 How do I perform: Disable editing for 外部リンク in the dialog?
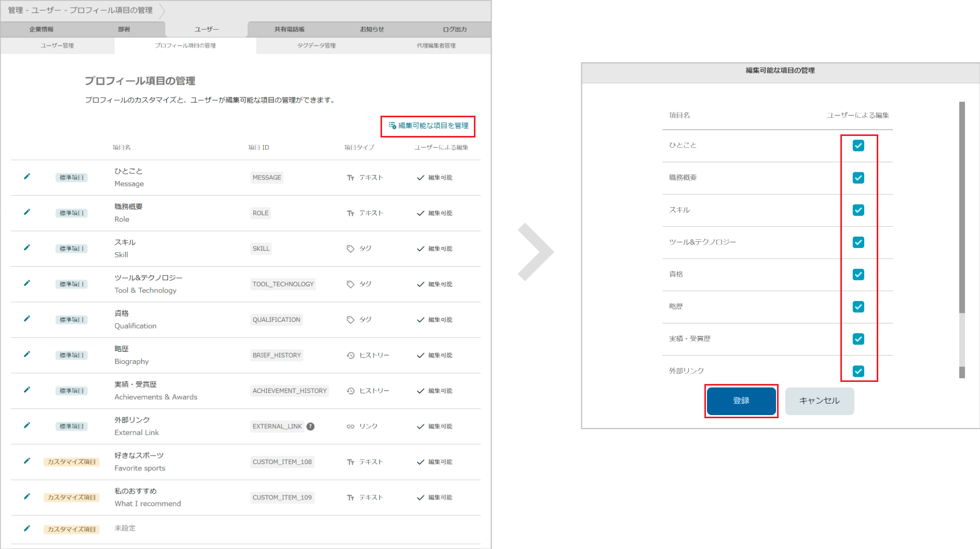click(x=859, y=370)
